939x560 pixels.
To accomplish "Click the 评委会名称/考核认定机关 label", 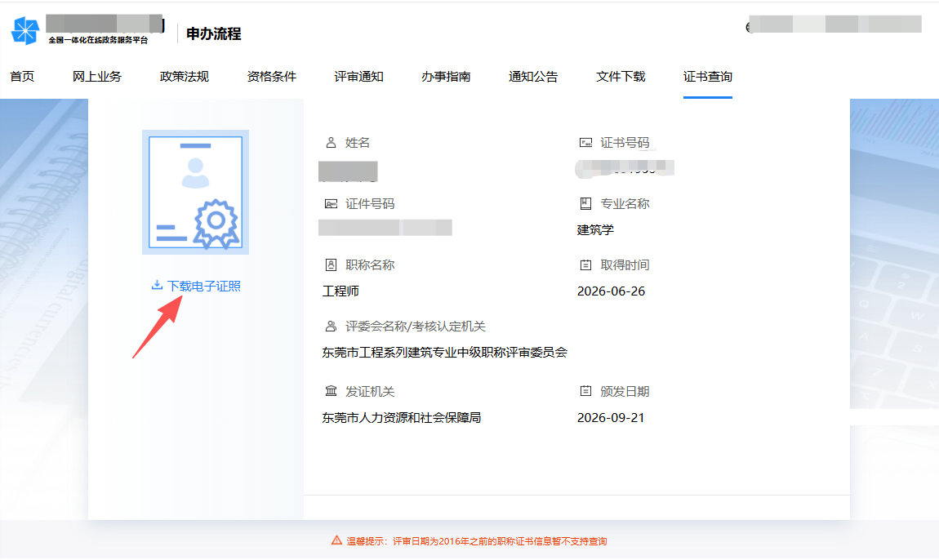I will coord(415,327).
